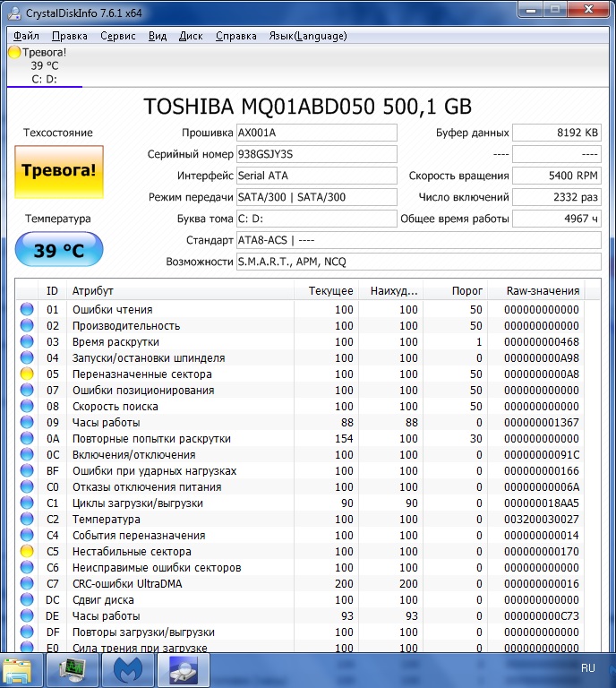Open Malwarebytes from the taskbar
616x688 pixels.
tap(128, 669)
